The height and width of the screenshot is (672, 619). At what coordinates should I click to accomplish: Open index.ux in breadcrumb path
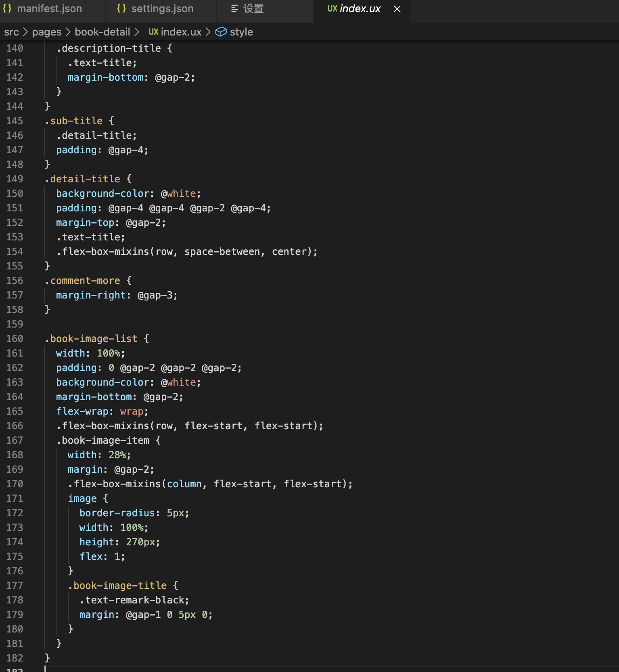click(x=181, y=32)
